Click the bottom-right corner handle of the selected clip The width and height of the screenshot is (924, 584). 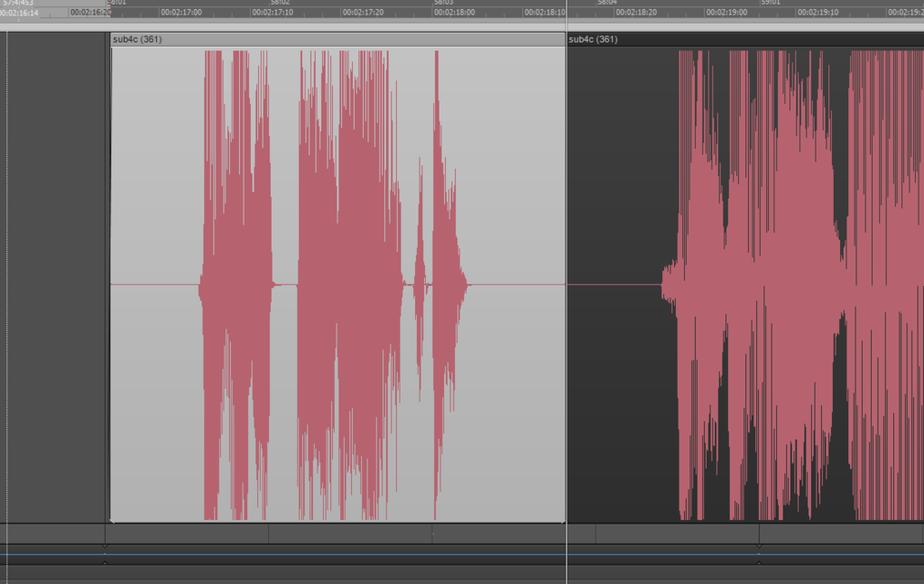pos(563,520)
